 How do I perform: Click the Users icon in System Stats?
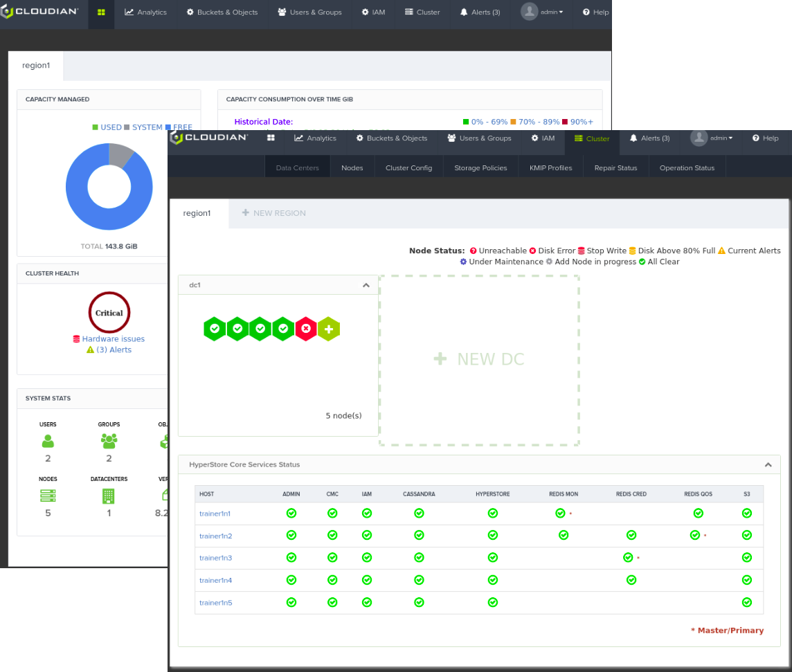pyautogui.click(x=48, y=441)
